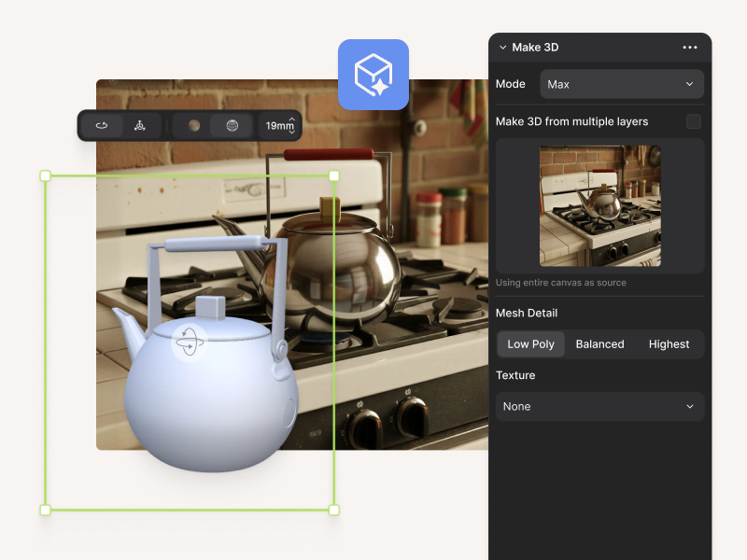Open the Mode dropdown set to Max
The height and width of the screenshot is (560, 747).
pyautogui.click(x=622, y=84)
